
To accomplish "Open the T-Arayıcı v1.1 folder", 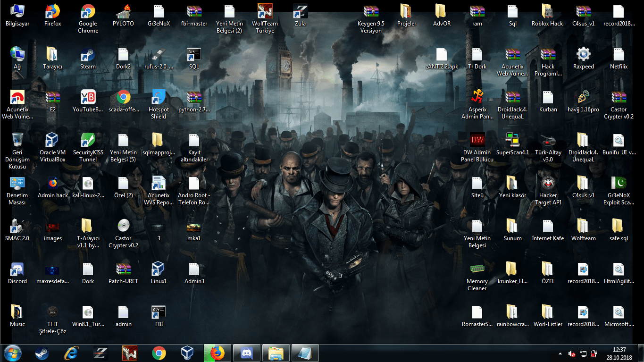I will pos(88,234).
